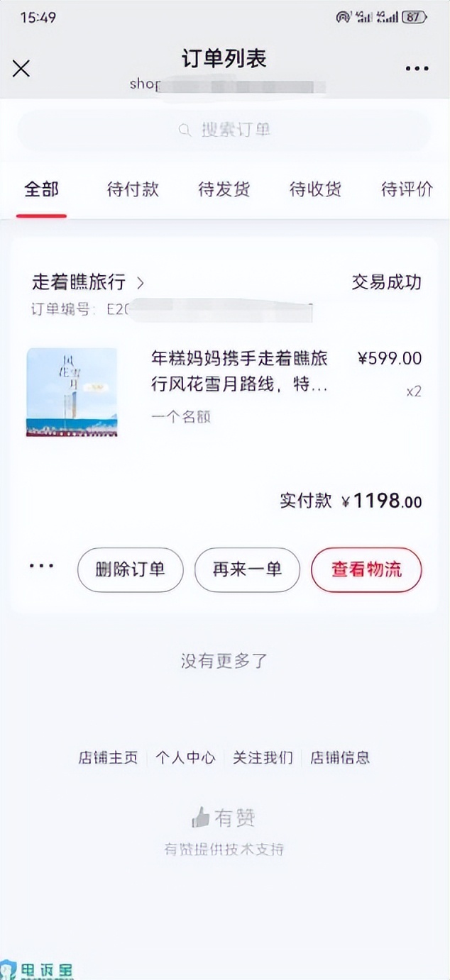Expand shop via chevron beside 走着瞧旅行
Screen dimensions: 450x980
140,283
